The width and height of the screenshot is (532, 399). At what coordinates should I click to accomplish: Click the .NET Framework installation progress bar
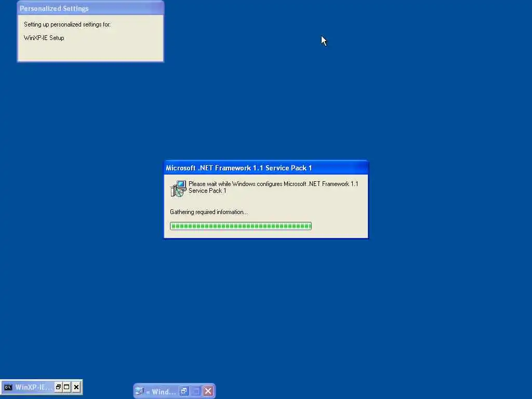241,226
